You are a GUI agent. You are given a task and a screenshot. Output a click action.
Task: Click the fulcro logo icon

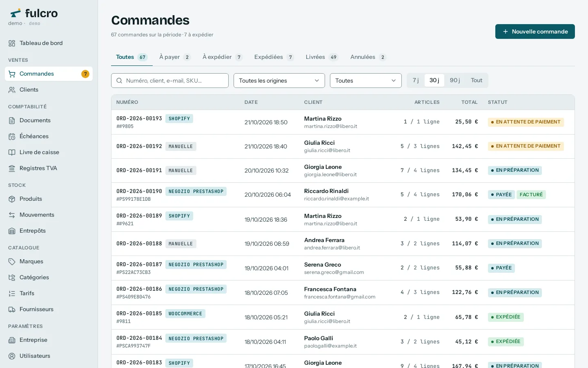[16, 13]
